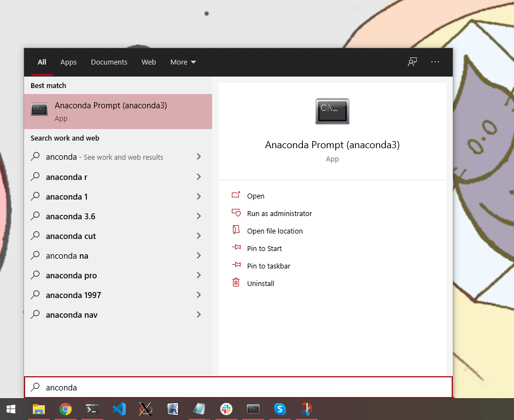Click the search box containing 'anconda'

[238, 387]
